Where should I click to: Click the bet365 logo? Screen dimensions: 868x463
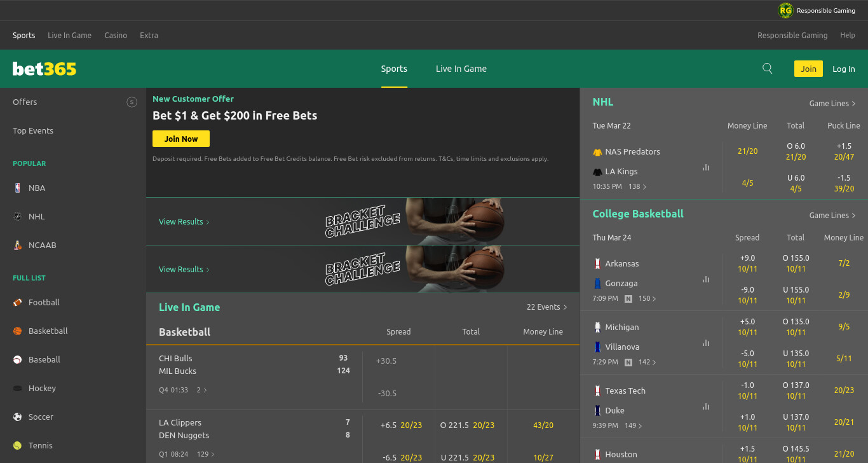44,69
